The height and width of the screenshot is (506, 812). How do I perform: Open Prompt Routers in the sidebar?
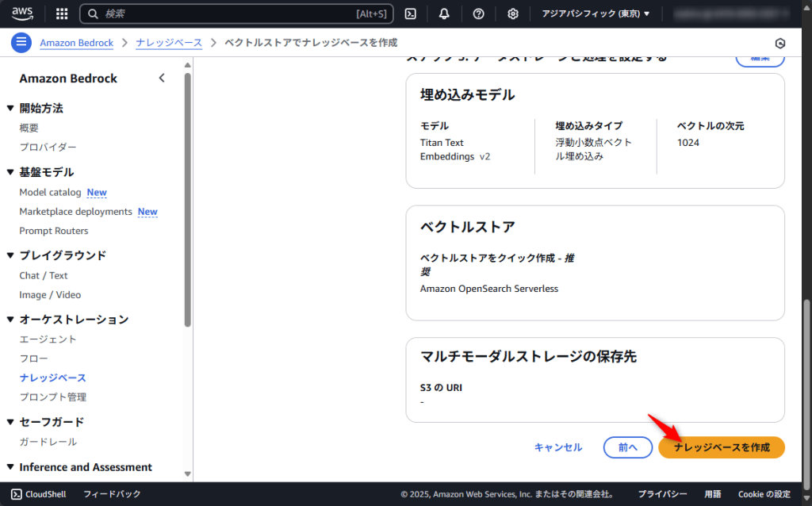pos(54,231)
